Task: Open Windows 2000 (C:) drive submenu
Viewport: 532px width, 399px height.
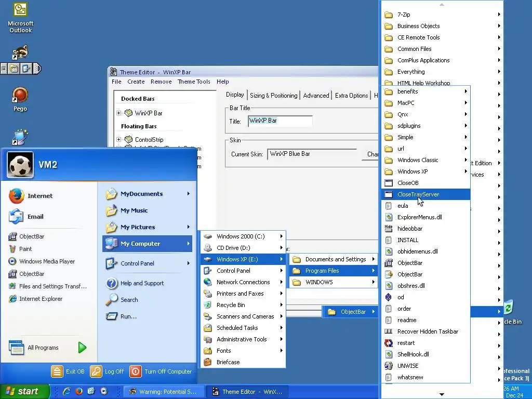Action: point(243,236)
